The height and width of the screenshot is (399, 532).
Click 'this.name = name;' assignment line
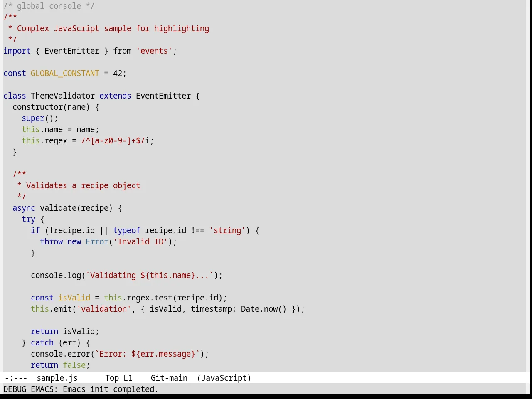click(60, 129)
